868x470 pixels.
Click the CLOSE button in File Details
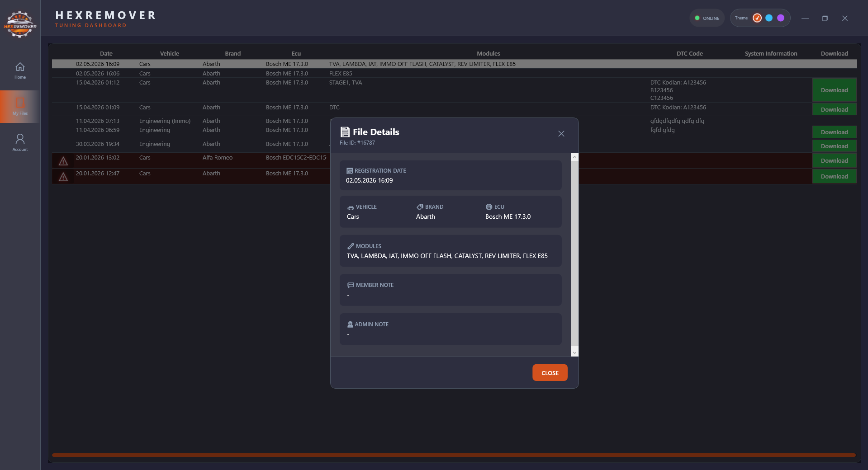coord(550,373)
